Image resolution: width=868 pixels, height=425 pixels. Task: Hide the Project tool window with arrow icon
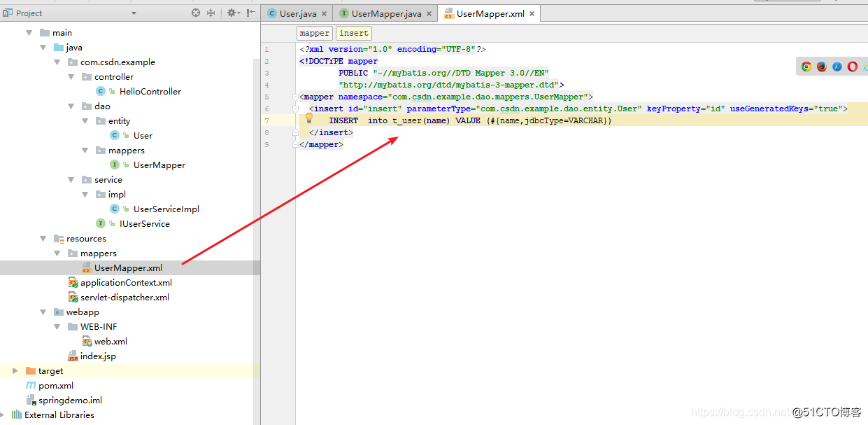click(251, 13)
